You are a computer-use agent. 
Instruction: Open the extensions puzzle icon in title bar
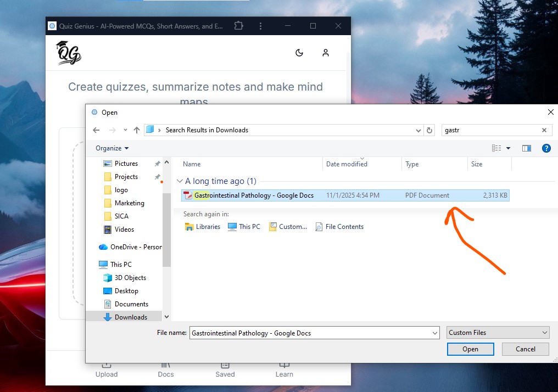coord(238,26)
